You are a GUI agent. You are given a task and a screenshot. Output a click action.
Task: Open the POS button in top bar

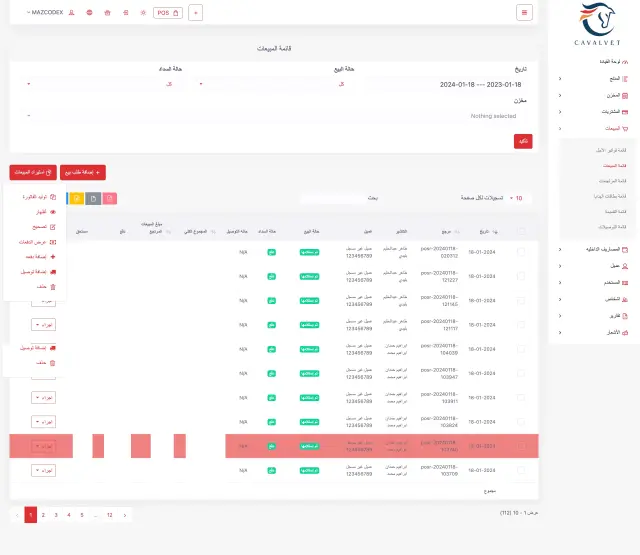(x=168, y=13)
